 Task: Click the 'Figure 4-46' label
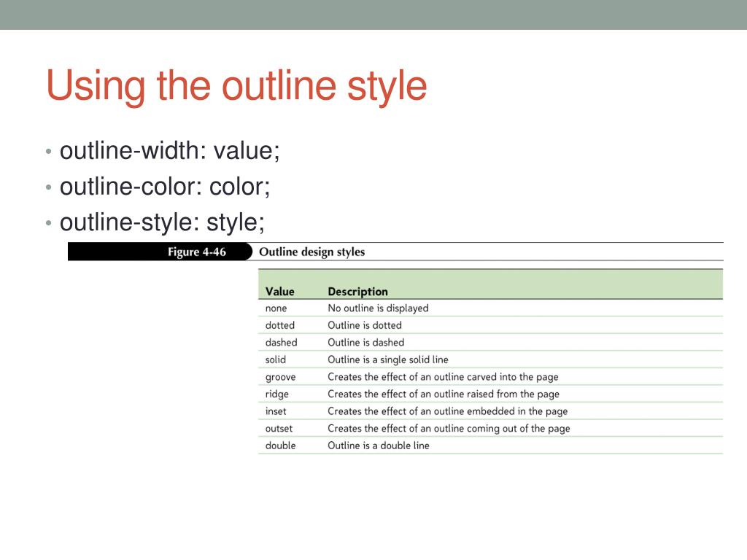tap(197, 252)
